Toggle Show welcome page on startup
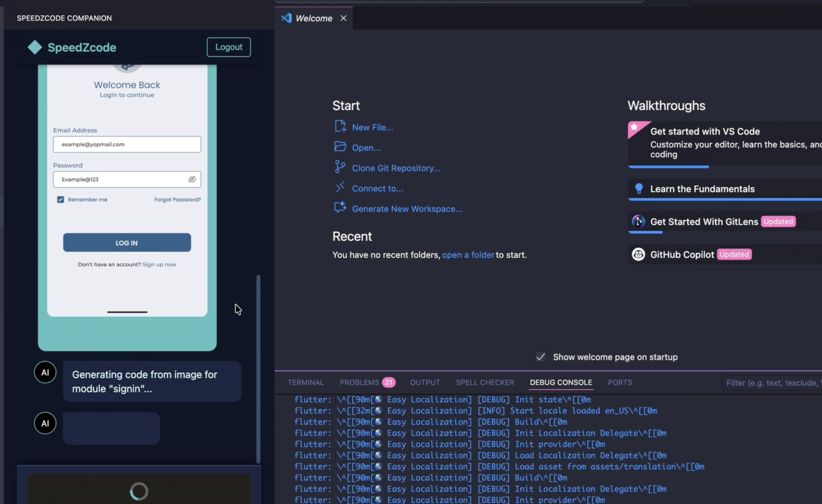This screenshot has height=504, width=822. 540,357
